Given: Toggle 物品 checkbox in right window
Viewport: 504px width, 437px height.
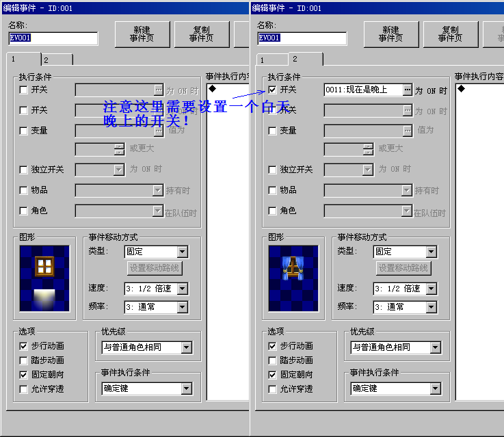Looking at the screenshot, I should (272, 190).
